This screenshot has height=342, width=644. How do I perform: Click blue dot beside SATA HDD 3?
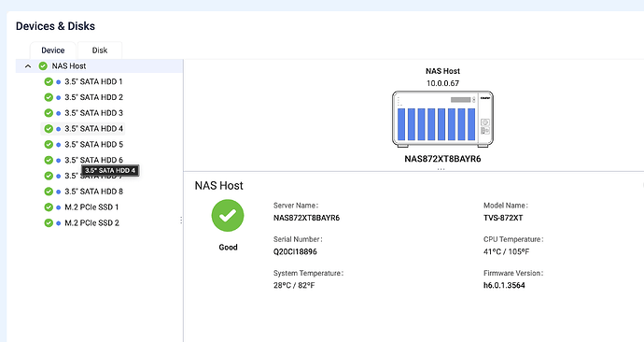pos(58,113)
